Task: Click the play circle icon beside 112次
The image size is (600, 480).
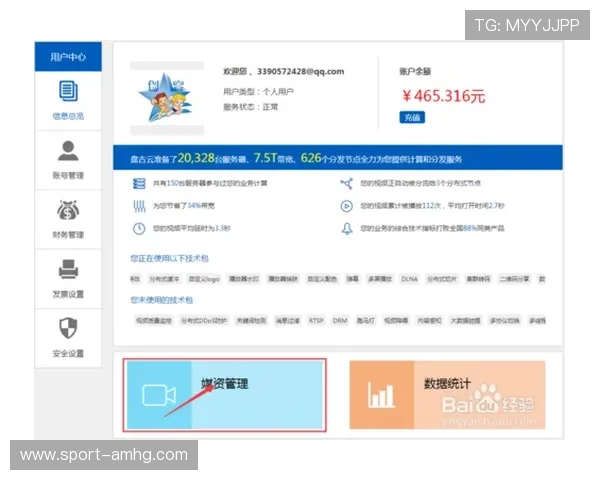Action: point(347,206)
